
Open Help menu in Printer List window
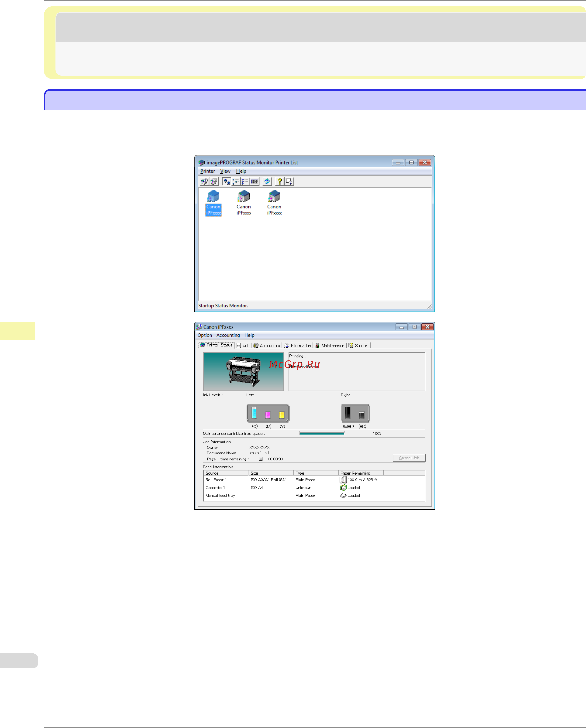click(241, 171)
